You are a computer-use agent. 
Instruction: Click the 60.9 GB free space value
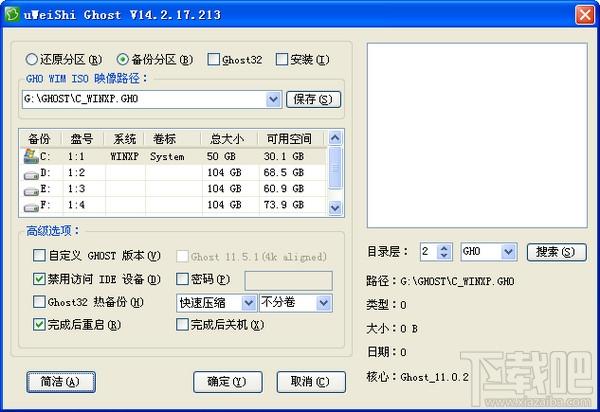(284, 189)
